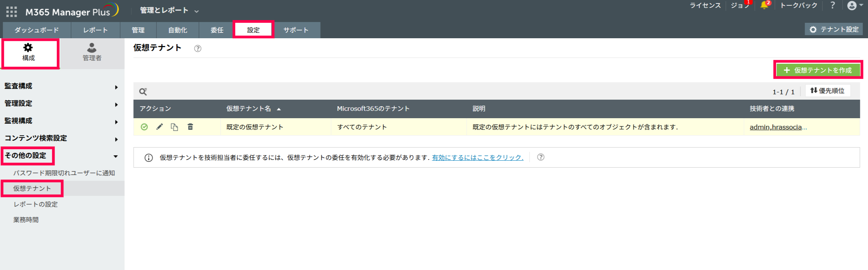Image resolution: width=868 pixels, height=270 pixels.
Task: Click the 1-1 / 1 pagination text
Action: pos(783,92)
